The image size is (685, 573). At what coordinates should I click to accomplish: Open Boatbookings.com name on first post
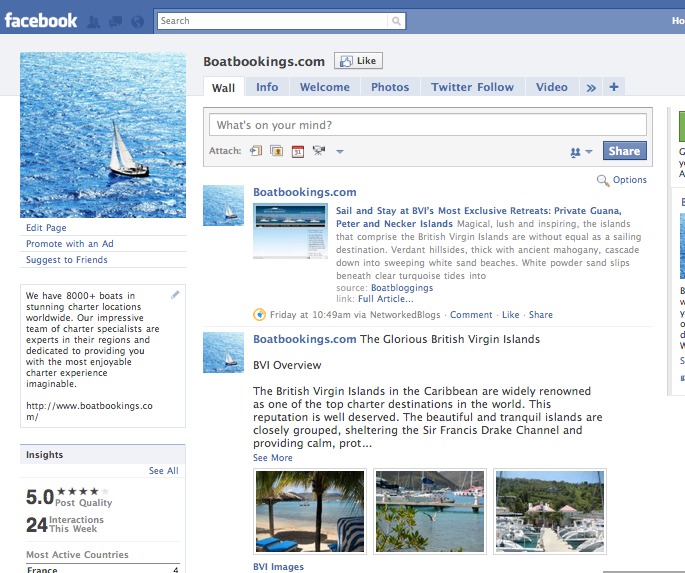305,192
